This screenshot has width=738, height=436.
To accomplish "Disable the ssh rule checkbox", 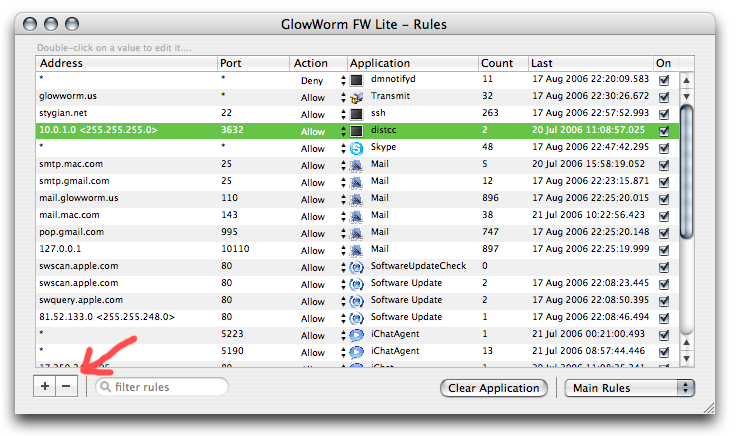I will [664, 114].
